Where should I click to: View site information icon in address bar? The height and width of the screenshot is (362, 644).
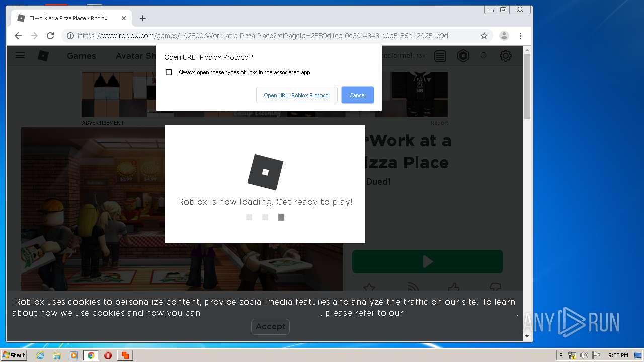pyautogui.click(x=70, y=36)
